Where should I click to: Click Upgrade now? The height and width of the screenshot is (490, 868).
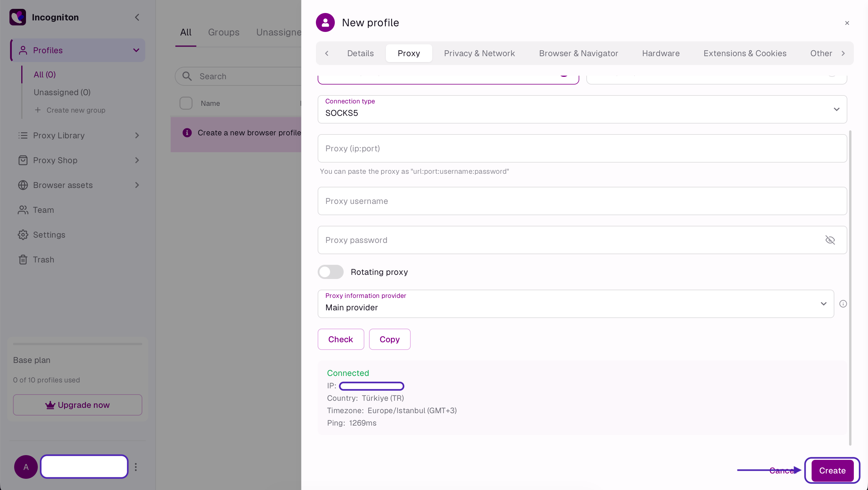pyautogui.click(x=77, y=405)
